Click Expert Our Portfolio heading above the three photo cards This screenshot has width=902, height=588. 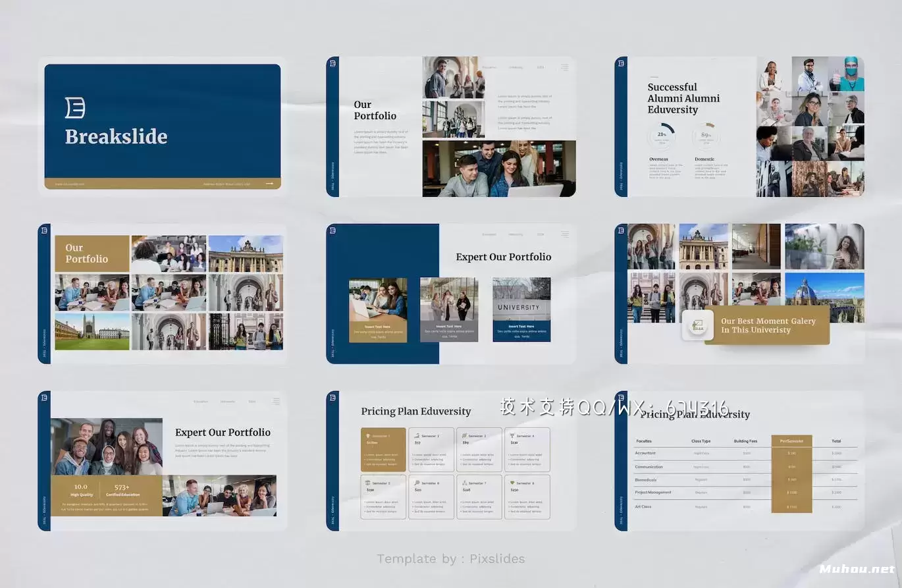coord(504,257)
